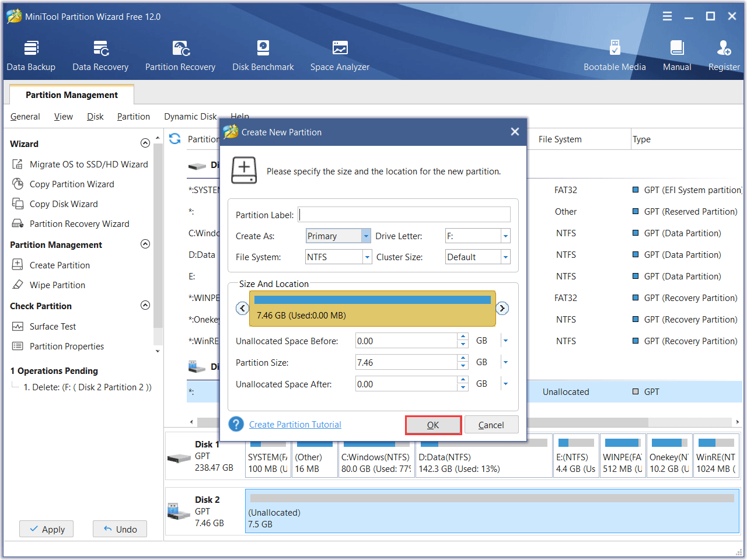Open the Data Backup tool
The height and width of the screenshot is (560, 747).
click(x=31, y=55)
